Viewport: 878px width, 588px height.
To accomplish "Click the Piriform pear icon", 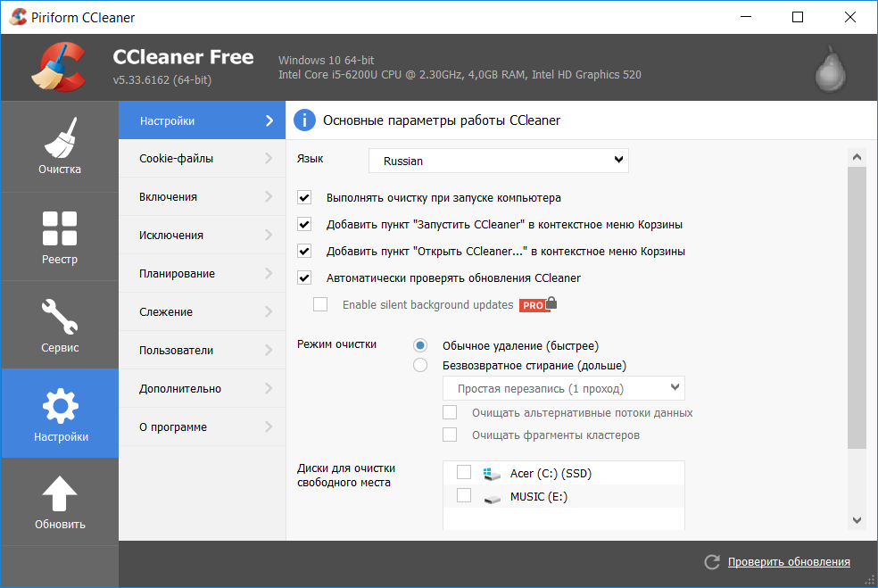I will click(x=830, y=69).
